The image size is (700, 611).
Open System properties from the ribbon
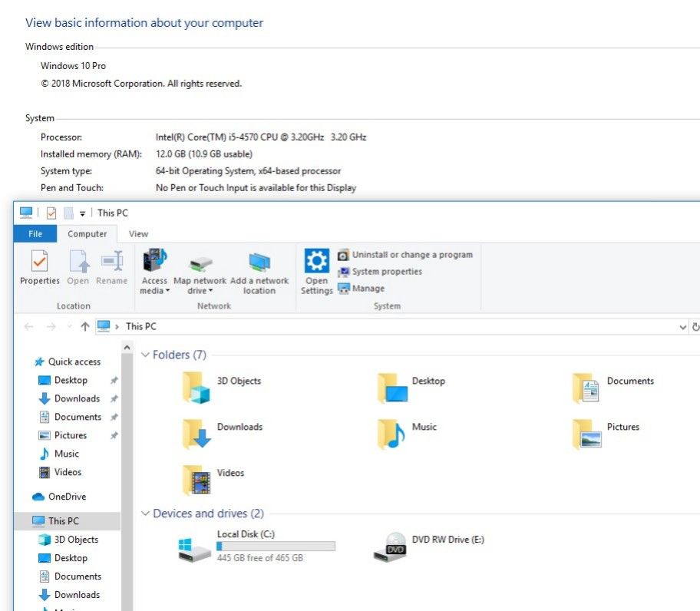[x=386, y=272]
